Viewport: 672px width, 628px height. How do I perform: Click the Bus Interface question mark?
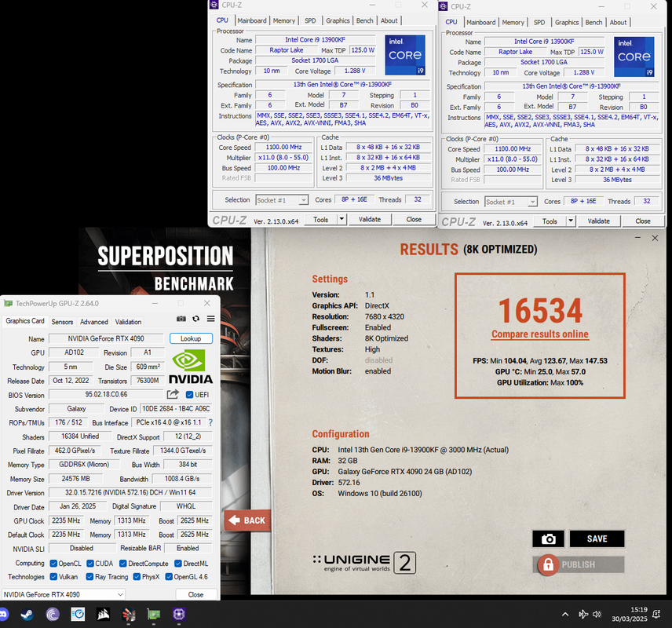[210, 422]
